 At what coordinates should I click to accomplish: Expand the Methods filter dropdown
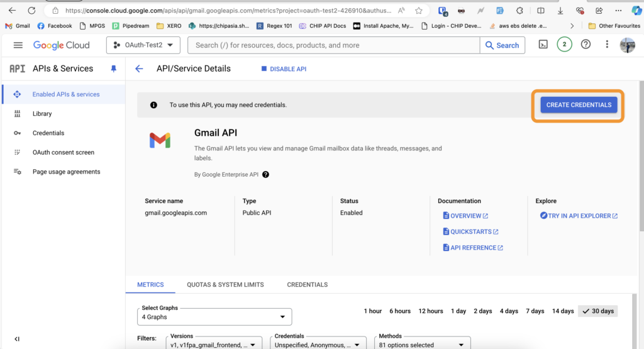coord(422,344)
